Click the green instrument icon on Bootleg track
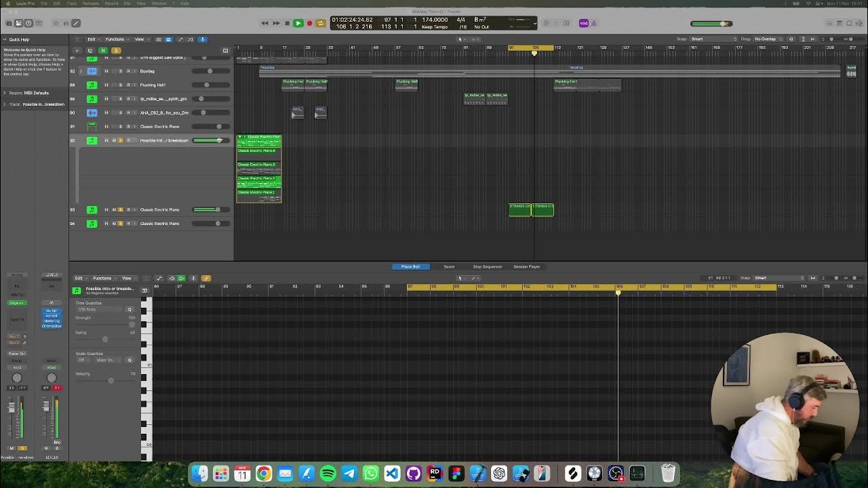Viewport: 868px width, 488px height. (92, 71)
